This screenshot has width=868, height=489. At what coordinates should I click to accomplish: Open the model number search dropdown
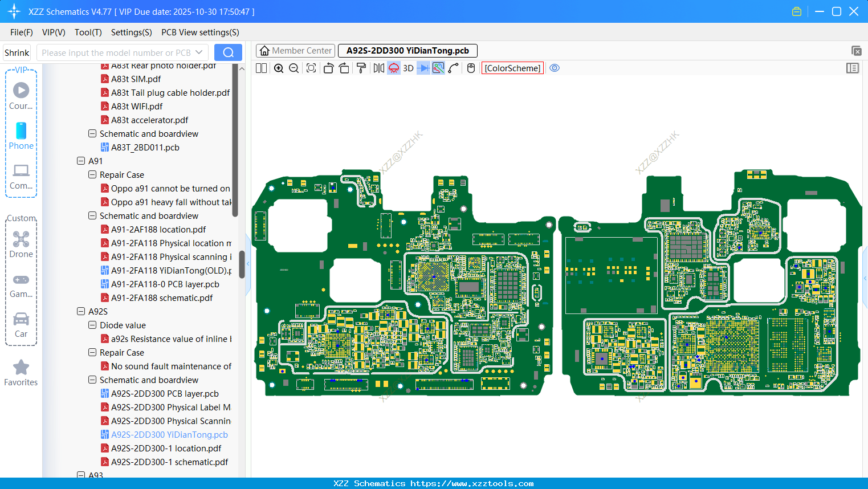197,52
